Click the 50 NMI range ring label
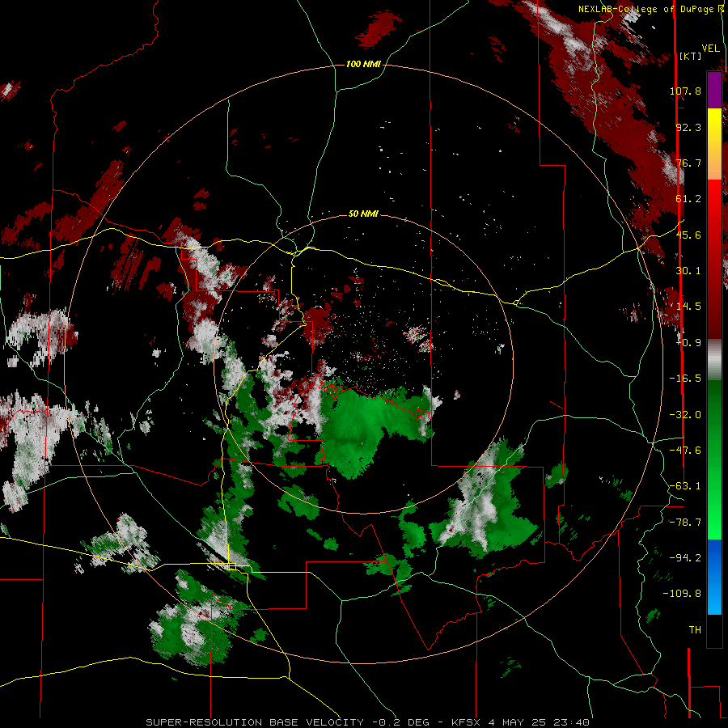The height and width of the screenshot is (728, 728). coord(363,214)
